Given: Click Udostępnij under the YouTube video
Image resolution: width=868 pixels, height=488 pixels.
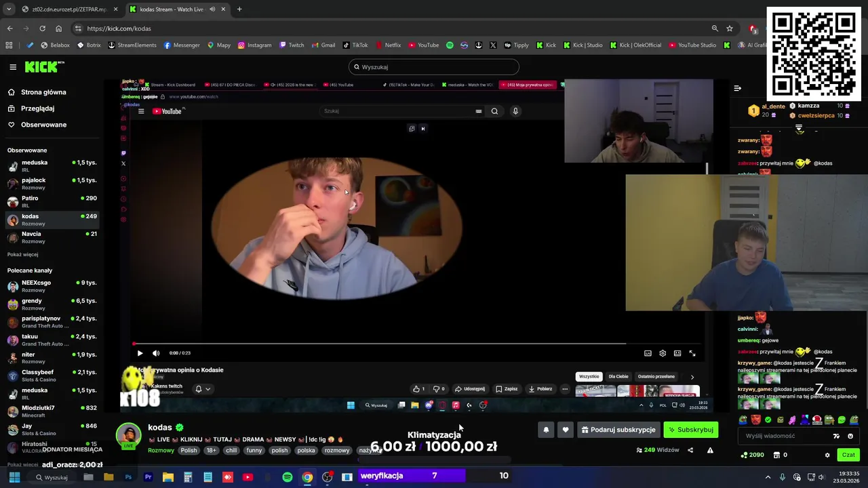Looking at the screenshot, I should 470,389.
